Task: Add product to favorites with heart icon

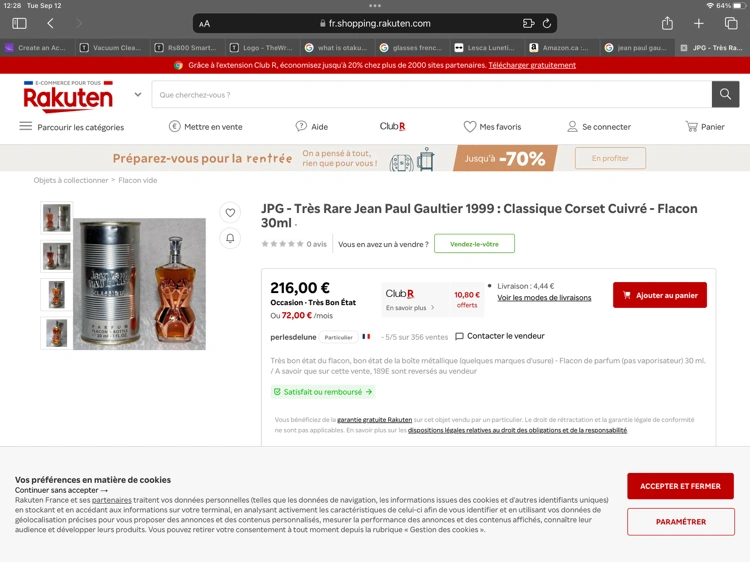Action: 230,213
